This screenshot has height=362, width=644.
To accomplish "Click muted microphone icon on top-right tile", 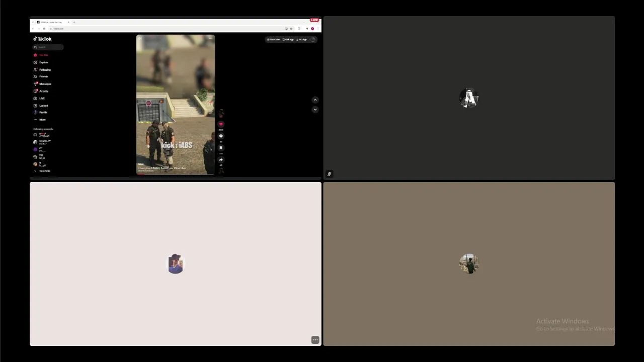I will coord(329,174).
